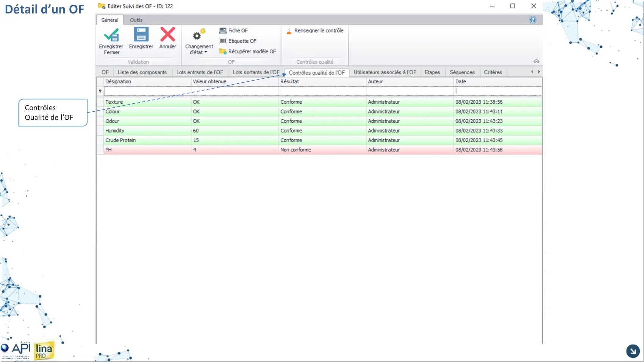Select the Humidity row

point(319,131)
